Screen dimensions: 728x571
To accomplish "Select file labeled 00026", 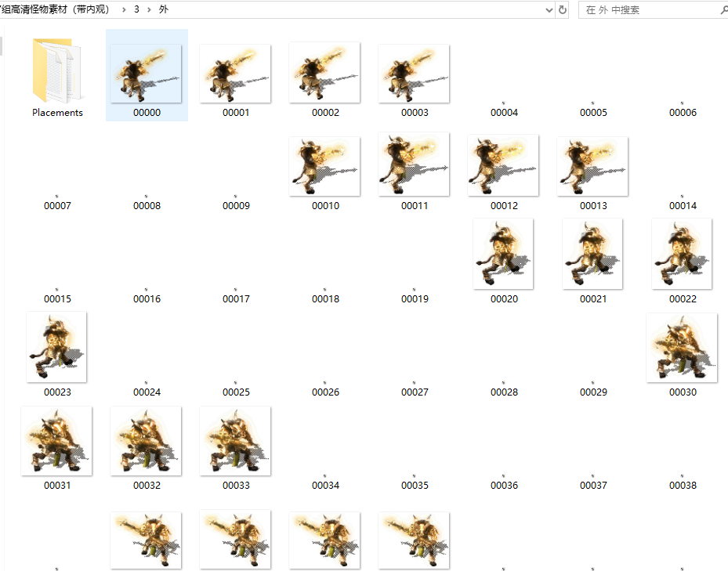I will 325,392.
